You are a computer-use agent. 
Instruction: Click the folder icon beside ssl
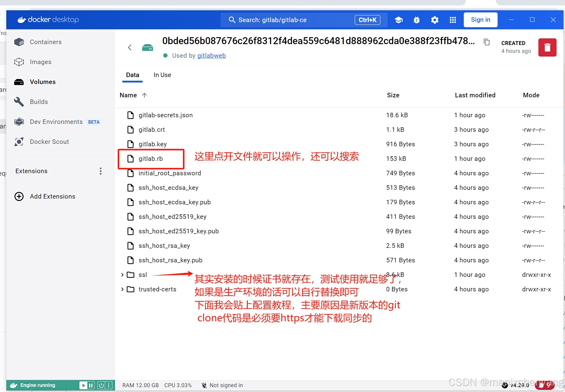click(x=131, y=275)
